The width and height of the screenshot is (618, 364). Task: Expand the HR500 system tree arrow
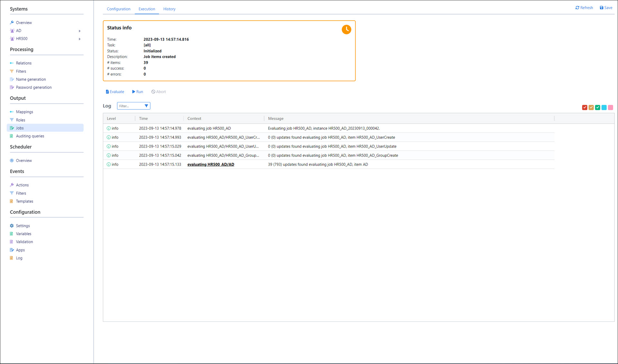click(80, 39)
